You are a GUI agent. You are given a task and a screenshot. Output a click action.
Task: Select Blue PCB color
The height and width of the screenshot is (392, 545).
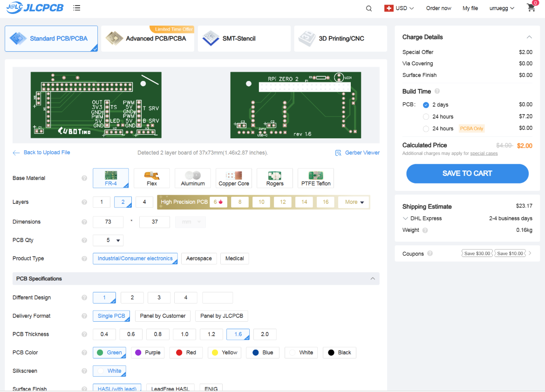(262, 352)
